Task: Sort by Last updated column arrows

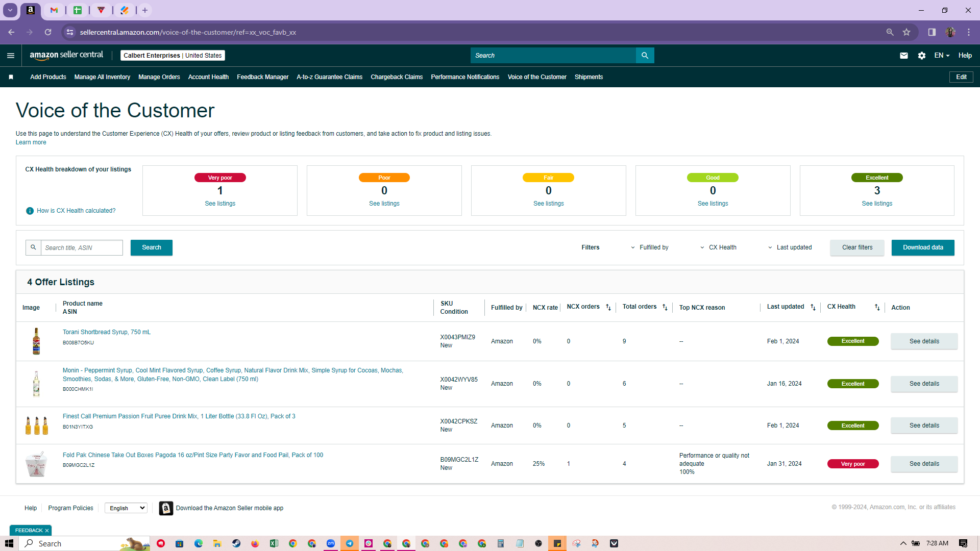Action: point(813,307)
